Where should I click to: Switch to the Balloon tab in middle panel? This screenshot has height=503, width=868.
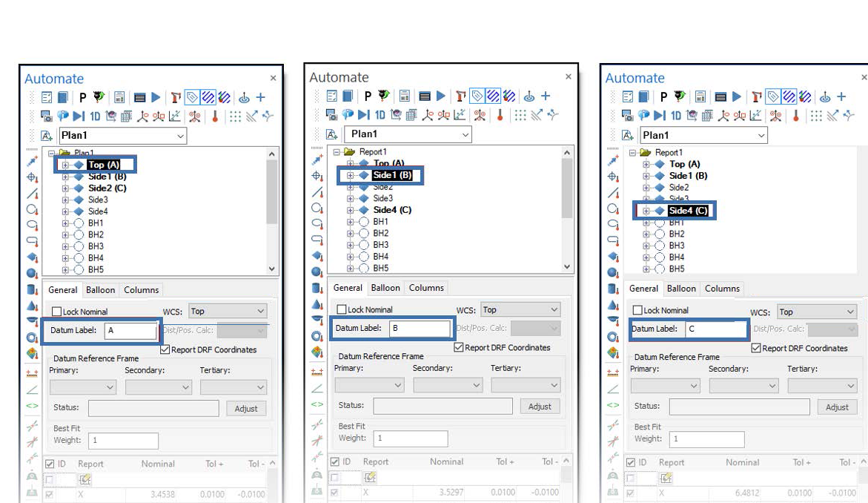[x=385, y=288]
